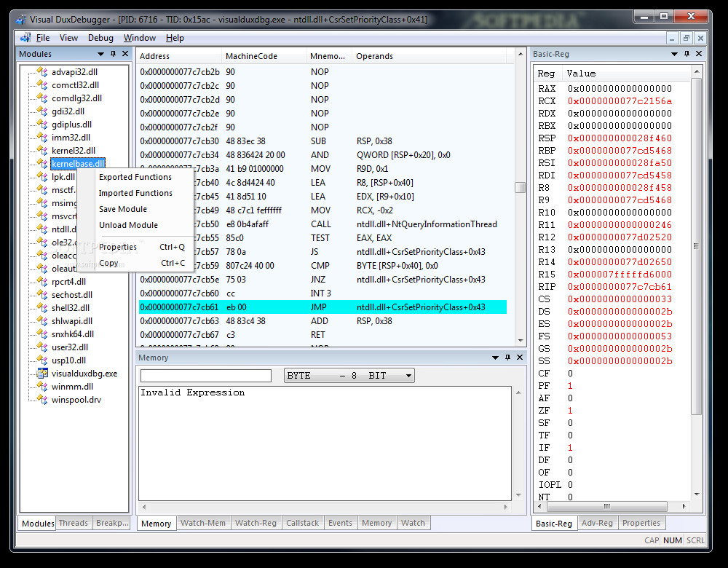This screenshot has height=568, width=728.
Task: Select Save Module in context menu
Action: (x=135, y=209)
